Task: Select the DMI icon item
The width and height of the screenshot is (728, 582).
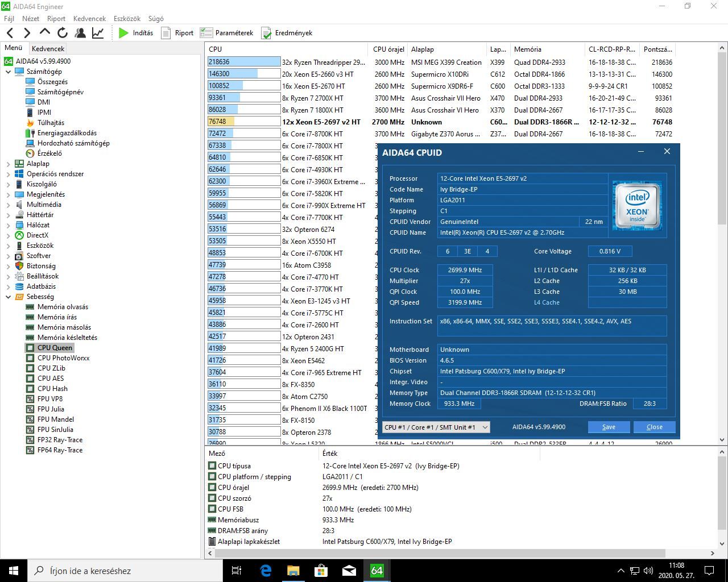Action: click(x=30, y=102)
